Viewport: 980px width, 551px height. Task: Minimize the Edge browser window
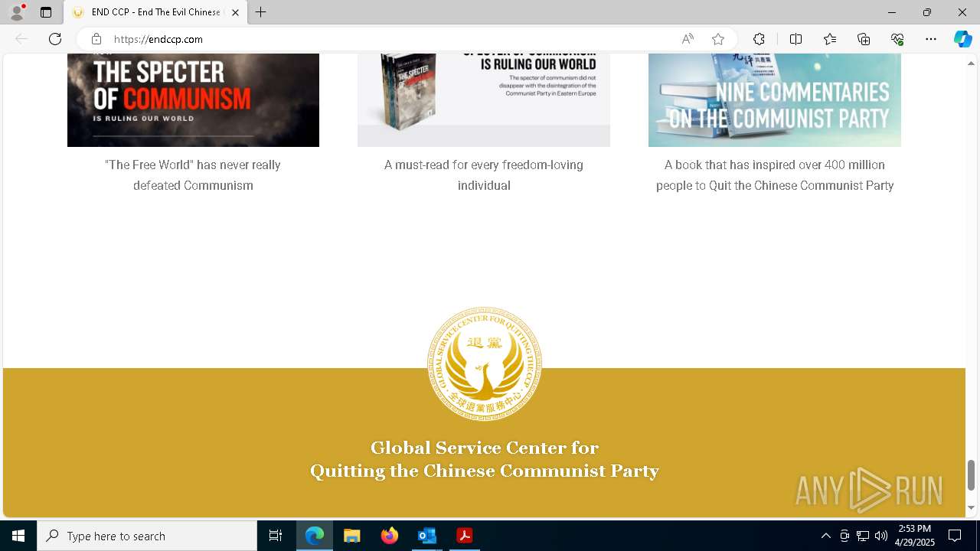tap(892, 12)
